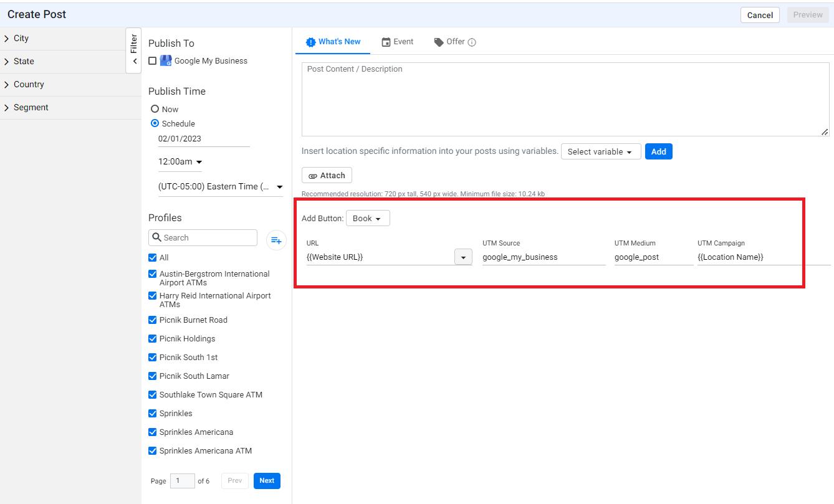Screen dimensions: 834x504
Task: Select the Now publish time option
Action: coord(155,109)
